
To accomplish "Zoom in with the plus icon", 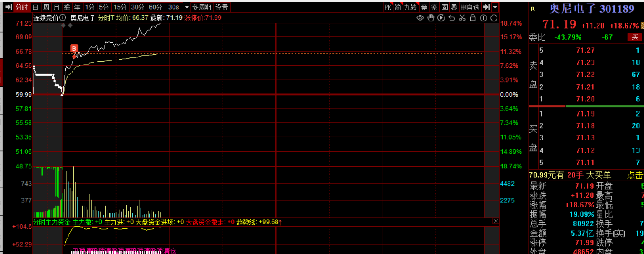I will click(483, 18).
